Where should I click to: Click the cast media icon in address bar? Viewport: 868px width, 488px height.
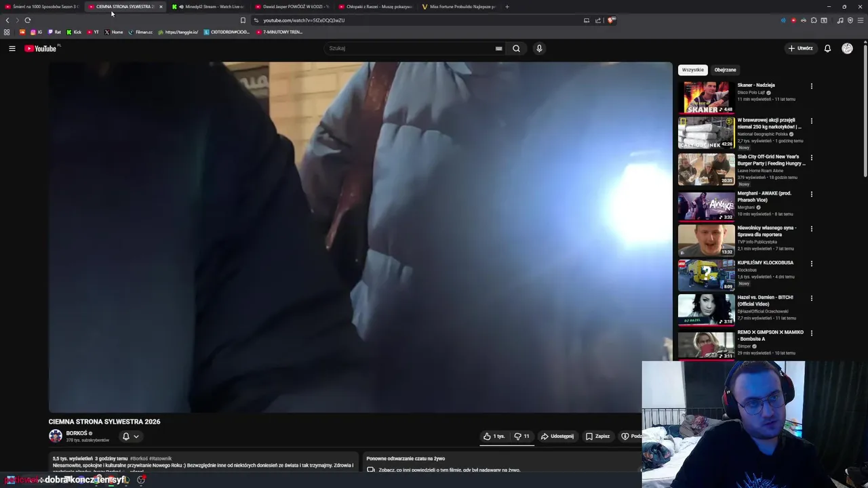coord(587,20)
